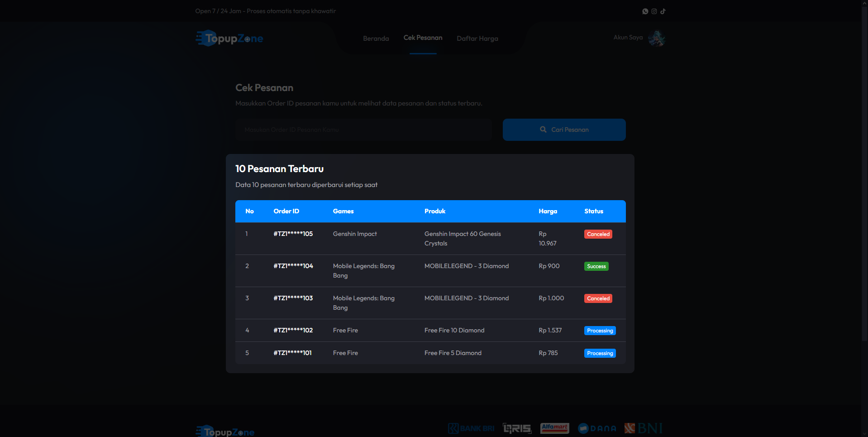Open the Daftar Harga page
The image size is (868, 437).
pyautogui.click(x=477, y=38)
